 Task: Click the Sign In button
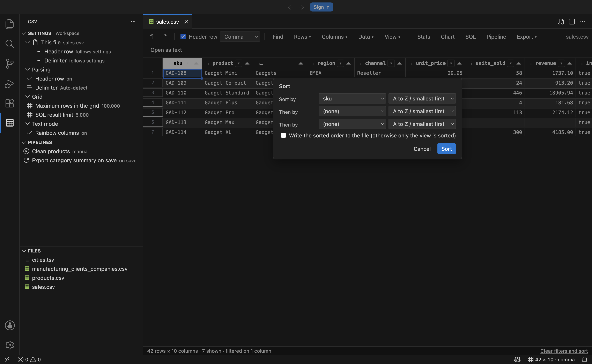click(321, 7)
